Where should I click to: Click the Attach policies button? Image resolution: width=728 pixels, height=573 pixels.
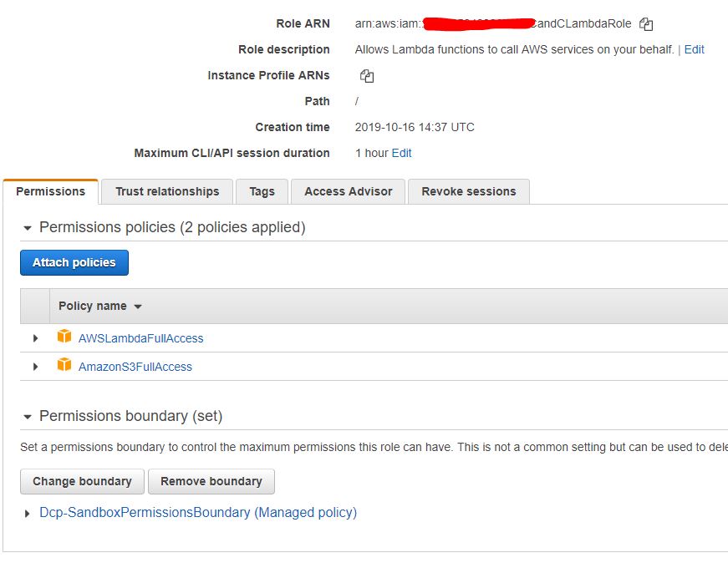pos(74,262)
